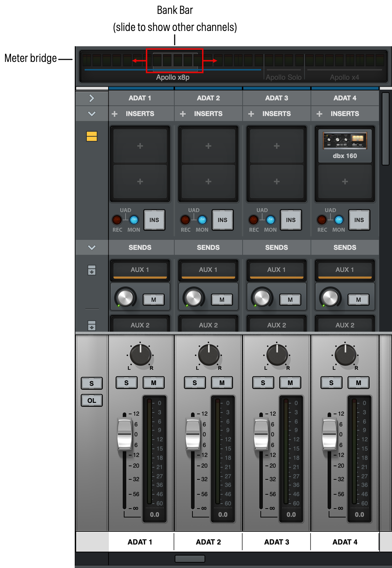Add a plugin in ADAT 1's first insert slot

140,146
